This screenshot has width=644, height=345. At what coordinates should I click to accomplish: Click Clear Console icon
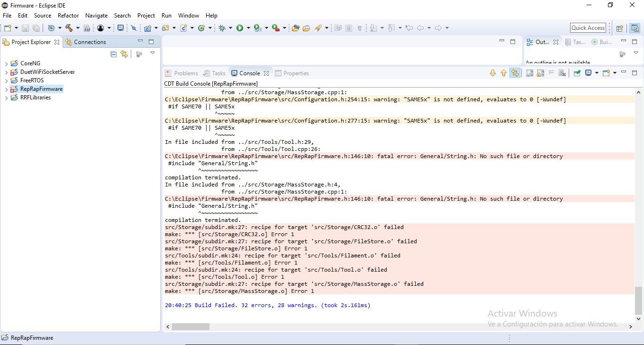pos(562,73)
